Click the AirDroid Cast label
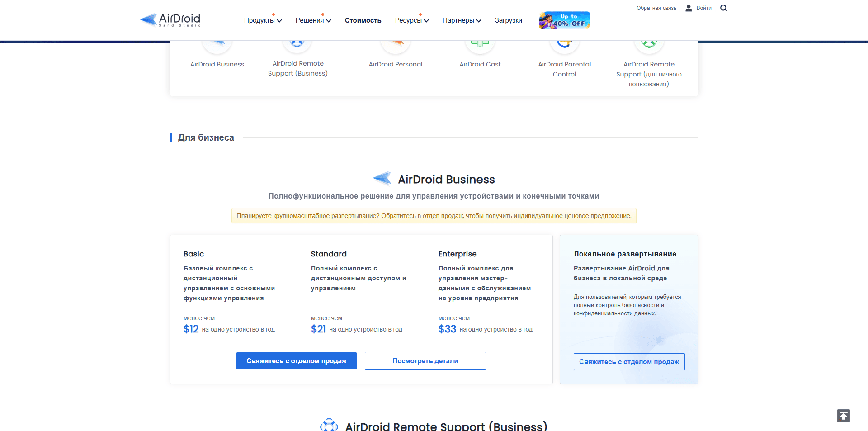The width and height of the screenshot is (868, 431). [480, 64]
